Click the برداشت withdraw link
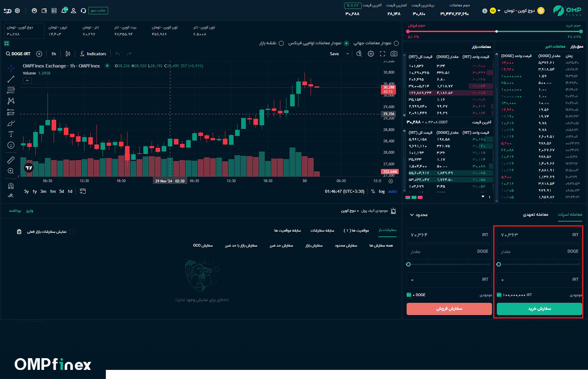The height and width of the screenshot is (379, 588). tap(15, 211)
